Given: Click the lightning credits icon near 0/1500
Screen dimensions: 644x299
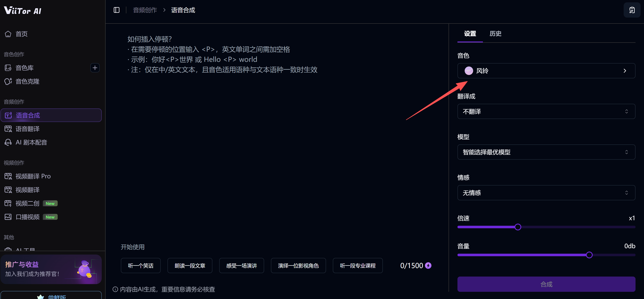Looking at the screenshot, I should coord(428,265).
